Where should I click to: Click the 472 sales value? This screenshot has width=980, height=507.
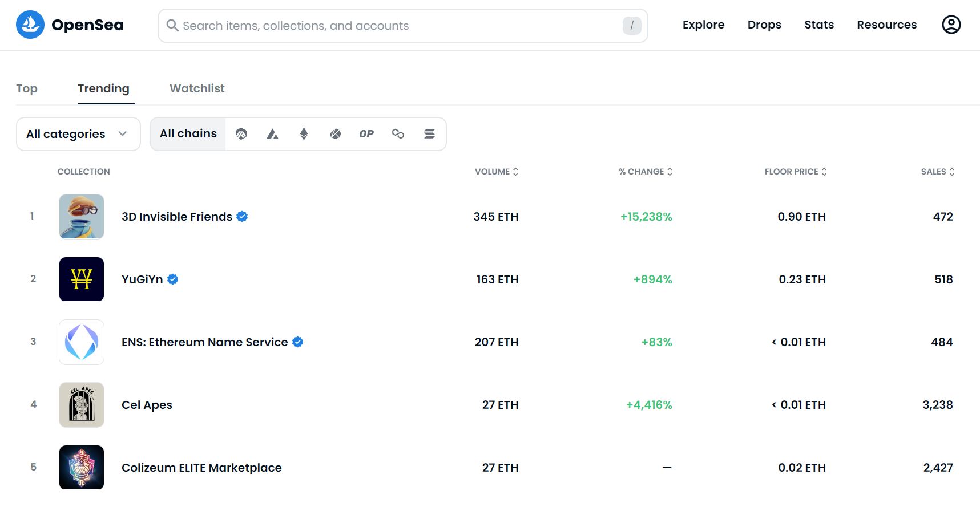click(943, 217)
